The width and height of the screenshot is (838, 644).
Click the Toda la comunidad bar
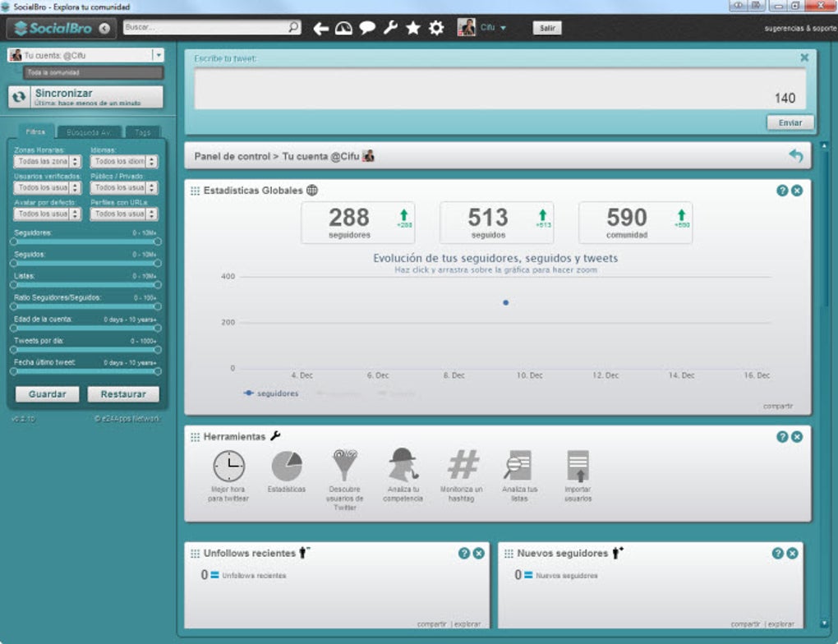[x=94, y=72]
